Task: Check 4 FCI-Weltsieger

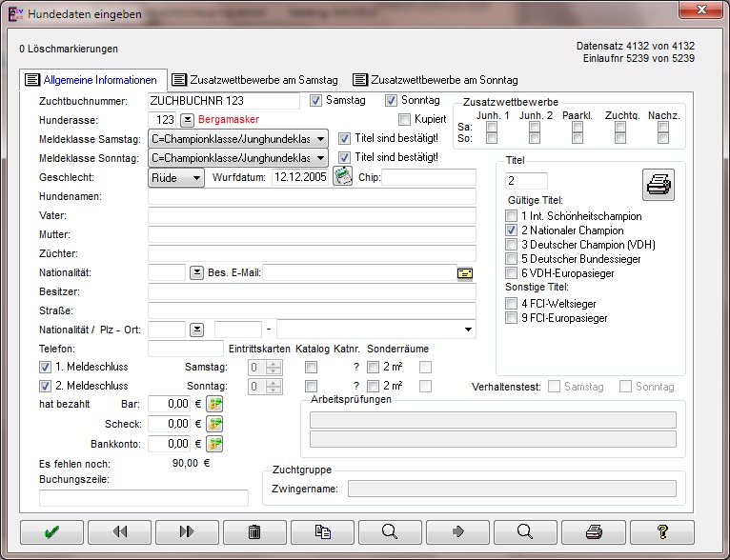Action: click(511, 304)
